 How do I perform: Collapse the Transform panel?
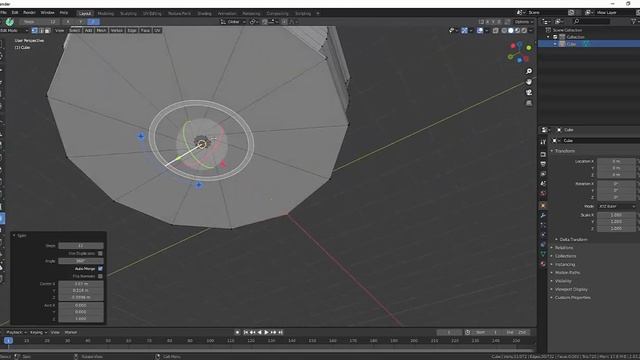pyautogui.click(x=551, y=151)
